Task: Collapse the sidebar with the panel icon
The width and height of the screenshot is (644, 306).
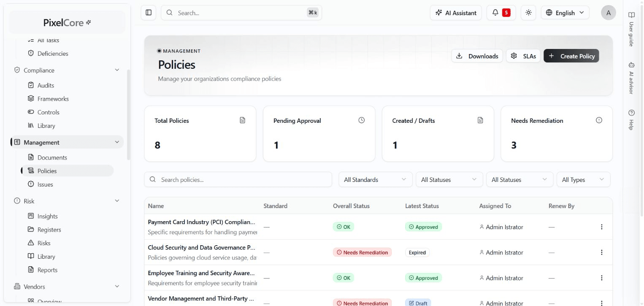Action: tap(149, 13)
